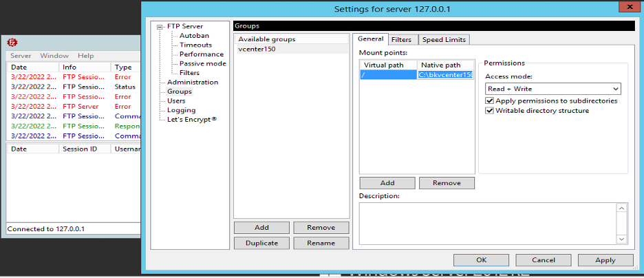The height and width of the screenshot is (278, 644).
Task: Open the Access mode dropdown
Action: (x=552, y=89)
